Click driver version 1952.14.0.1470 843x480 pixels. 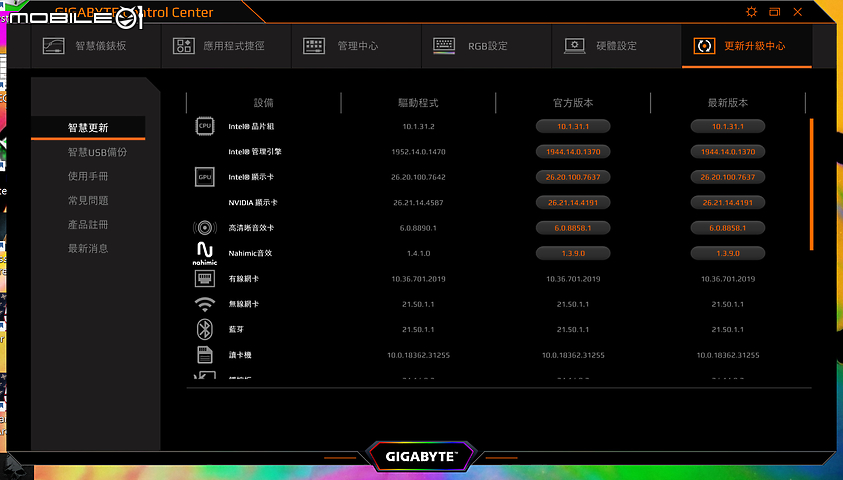tap(418, 152)
